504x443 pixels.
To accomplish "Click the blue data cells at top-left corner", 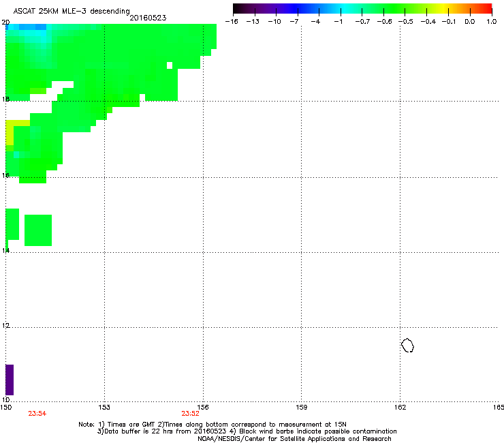I will pyautogui.click(x=26, y=27).
